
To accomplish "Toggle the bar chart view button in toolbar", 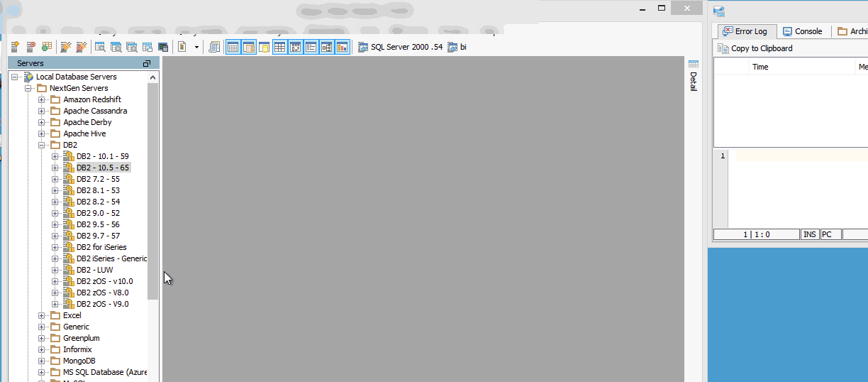I will point(343,48).
